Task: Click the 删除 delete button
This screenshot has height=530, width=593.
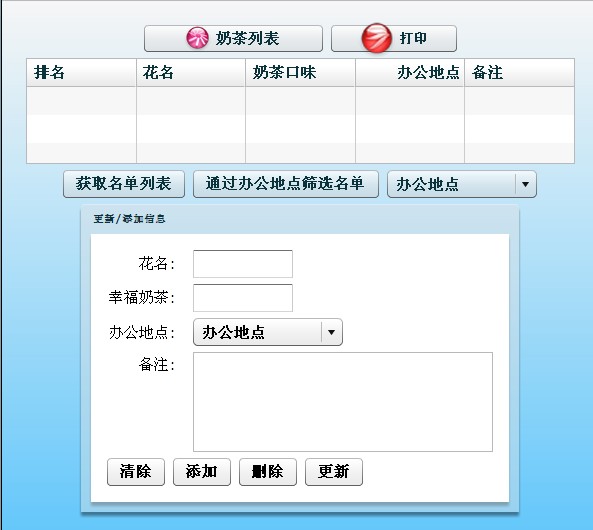Action: click(x=268, y=472)
